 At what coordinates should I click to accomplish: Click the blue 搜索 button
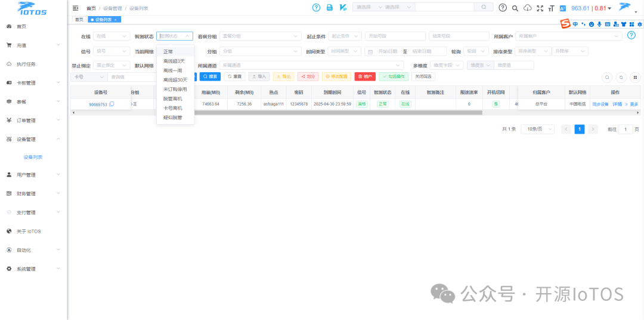pyautogui.click(x=210, y=76)
